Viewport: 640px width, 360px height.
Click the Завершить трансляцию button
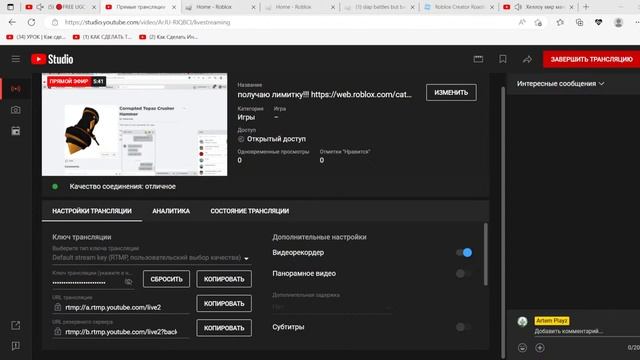[x=591, y=59]
